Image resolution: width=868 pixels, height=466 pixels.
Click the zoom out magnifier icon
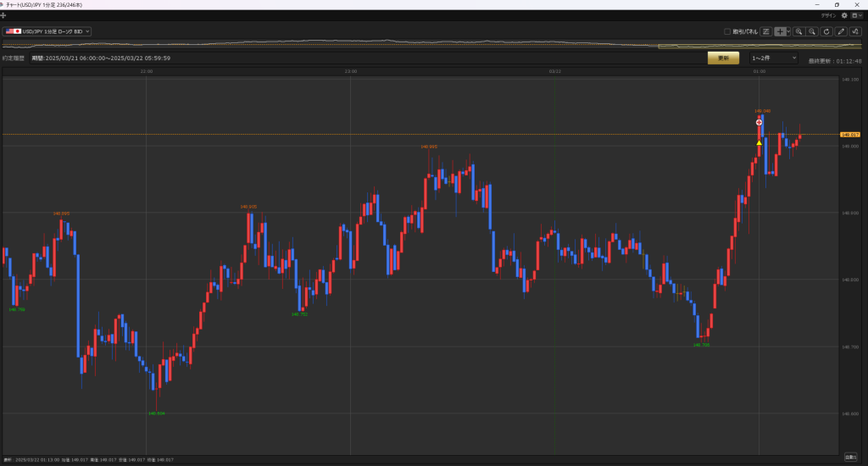812,31
